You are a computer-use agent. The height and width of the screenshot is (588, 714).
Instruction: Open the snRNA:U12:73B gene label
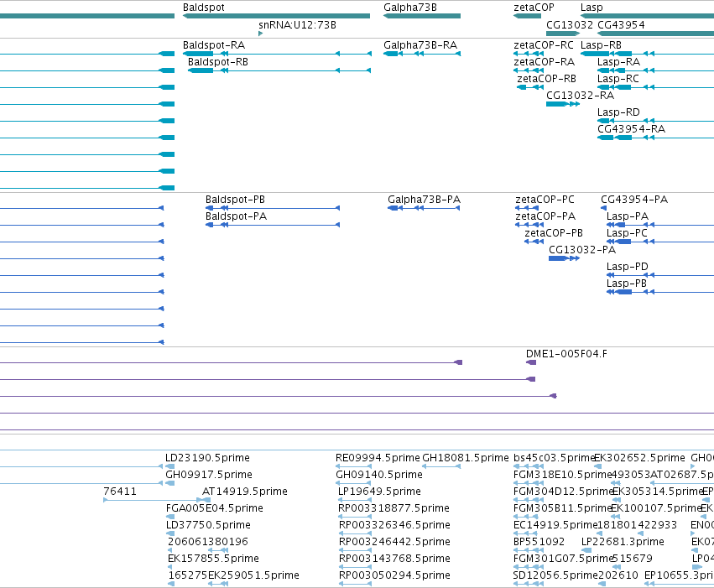[x=297, y=25]
